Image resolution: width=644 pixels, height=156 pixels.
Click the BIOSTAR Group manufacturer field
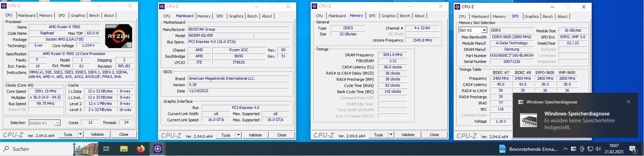pyautogui.click(x=238, y=29)
